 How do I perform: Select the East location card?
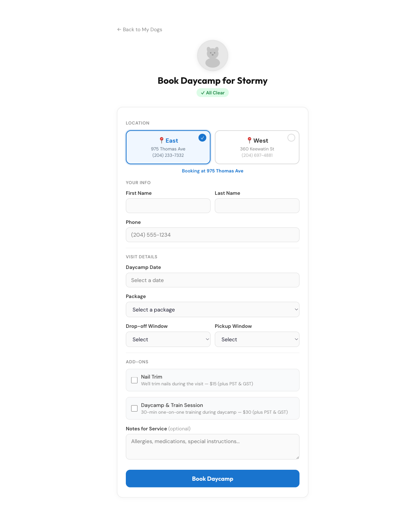[168, 147]
